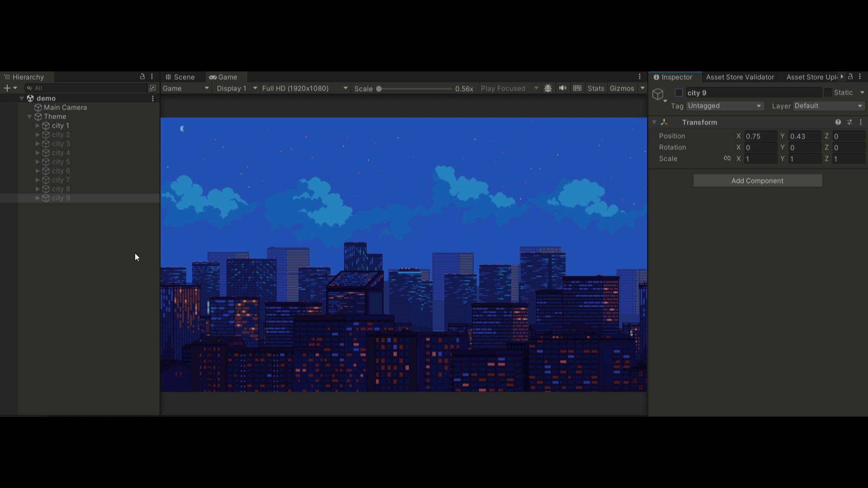Expand the city 3 foldout

point(38,144)
